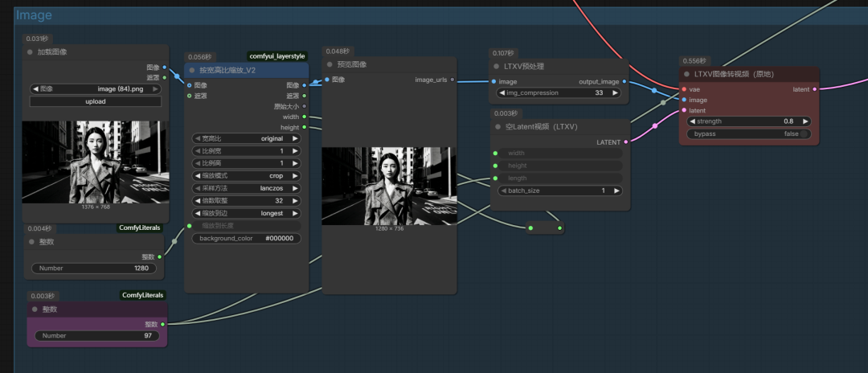Click the 0.031秒 timing label

pyautogui.click(x=37, y=39)
